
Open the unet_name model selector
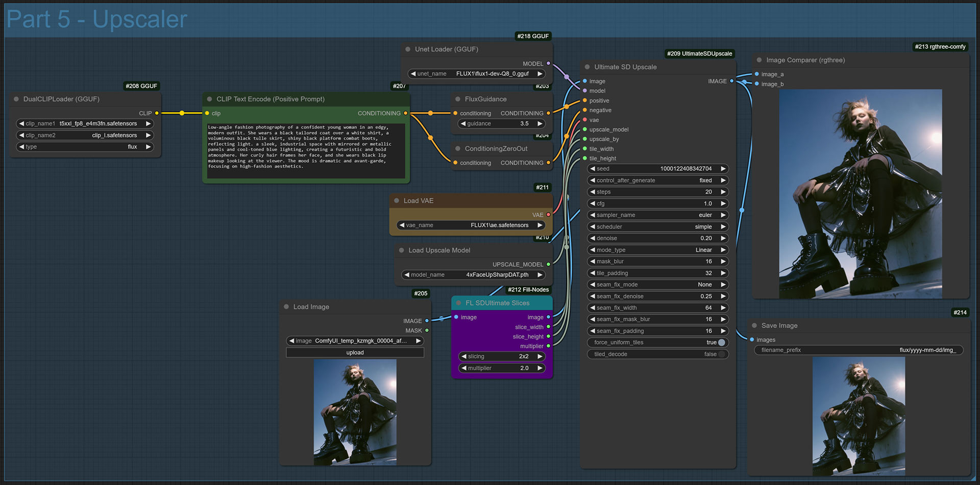pos(477,74)
